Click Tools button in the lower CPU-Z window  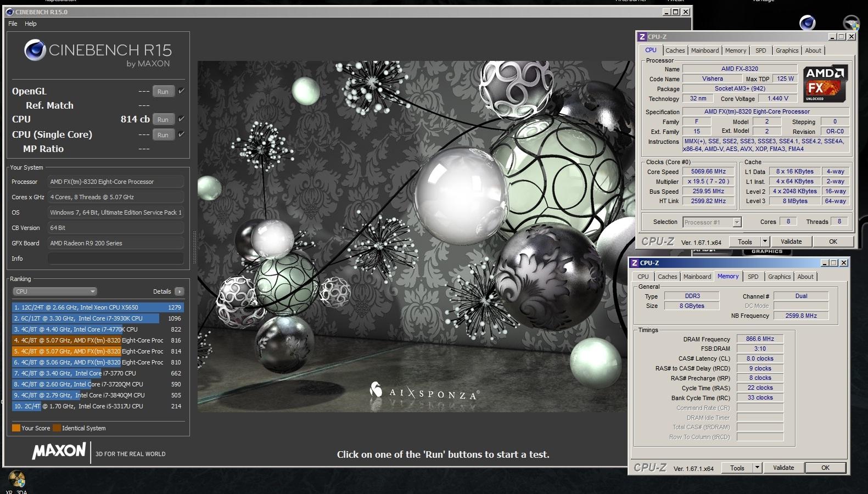pyautogui.click(x=737, y=468)
